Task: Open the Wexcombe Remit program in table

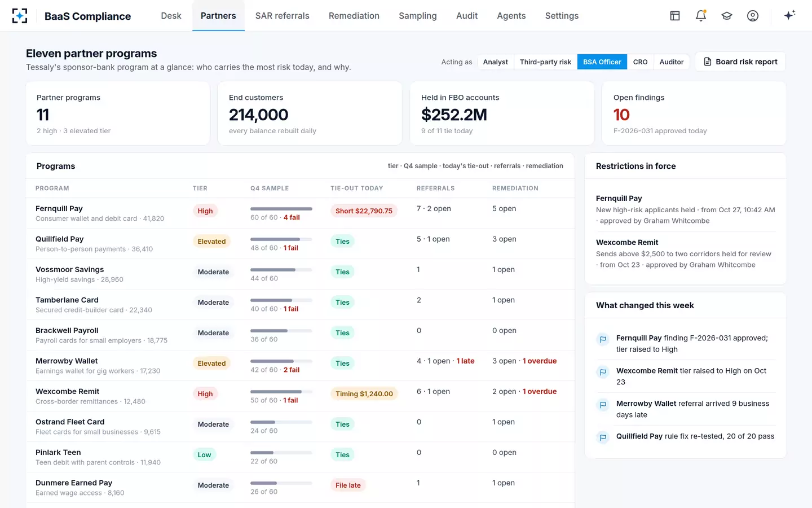Action: tap(300, 396)
